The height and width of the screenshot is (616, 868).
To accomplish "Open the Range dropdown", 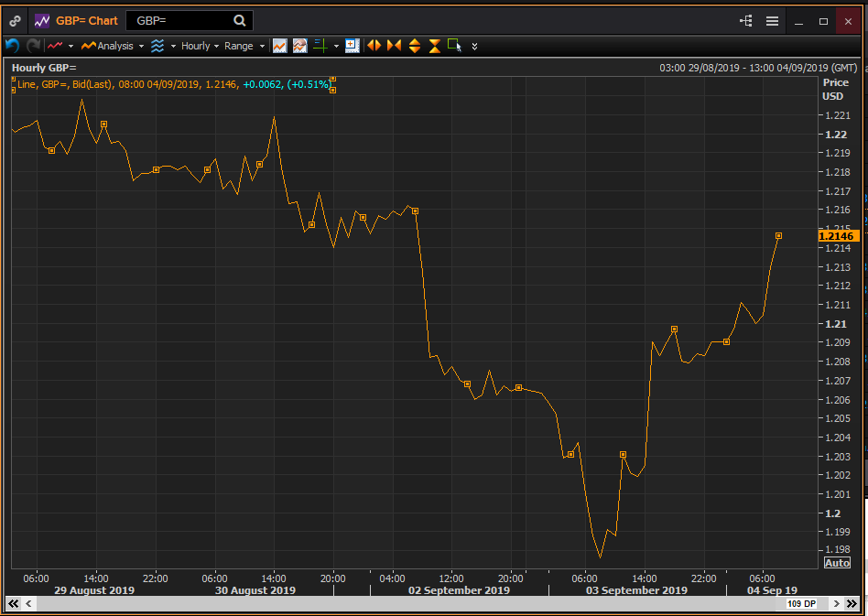I will coord(244,46).
